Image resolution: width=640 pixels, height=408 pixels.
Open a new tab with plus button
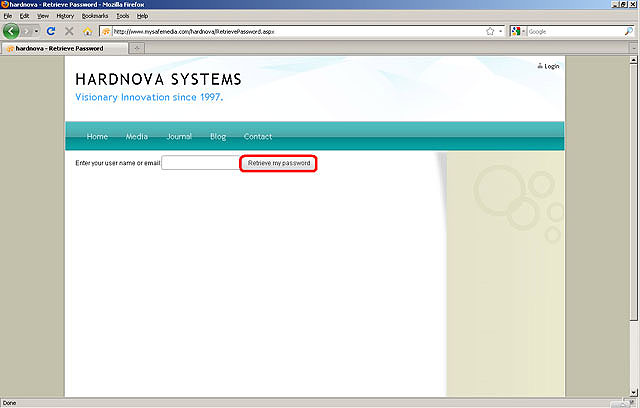click(137, 48)
